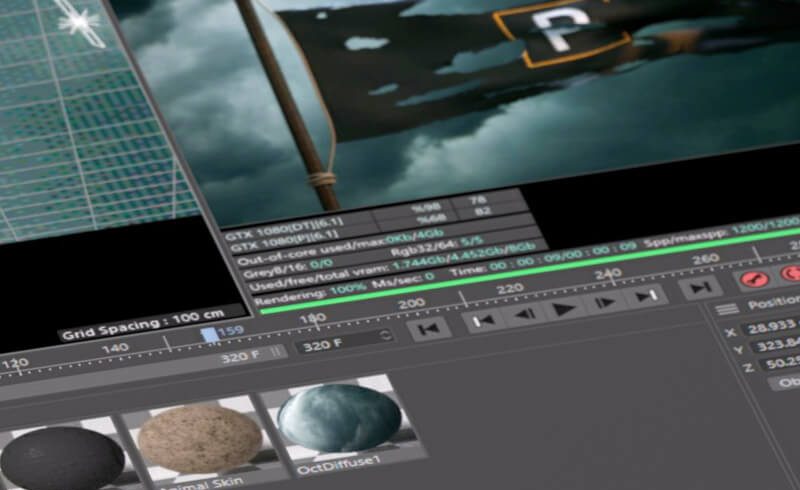
Task: Click the Ms/sec: 0 status text
Action: pyautogui.click(x=402, y=279)
